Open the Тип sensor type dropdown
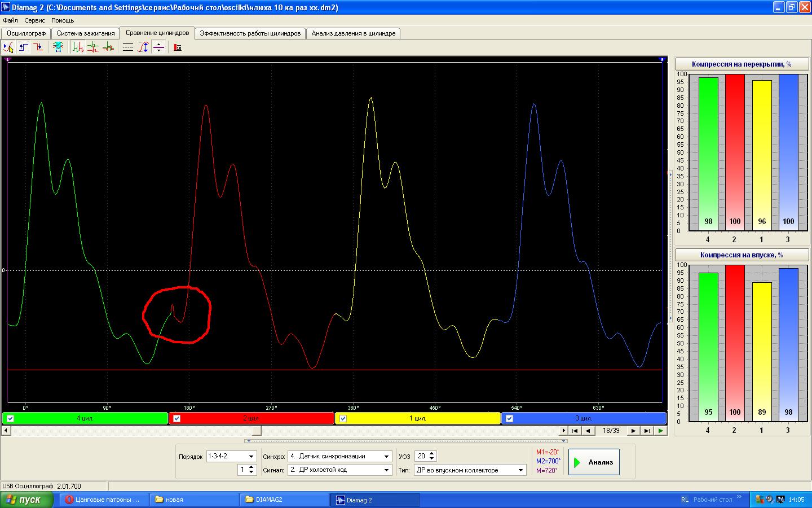 pyautogui.click(x=521, y=470)
